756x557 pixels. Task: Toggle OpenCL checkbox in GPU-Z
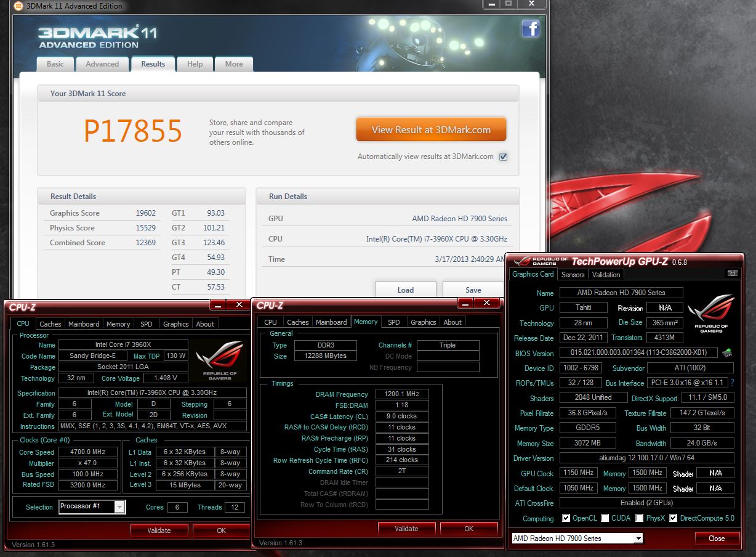(x=566, y=518)
